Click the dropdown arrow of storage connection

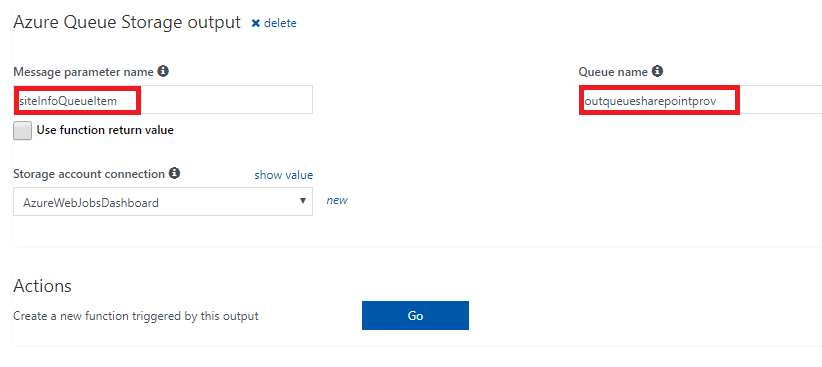(302, 201)
